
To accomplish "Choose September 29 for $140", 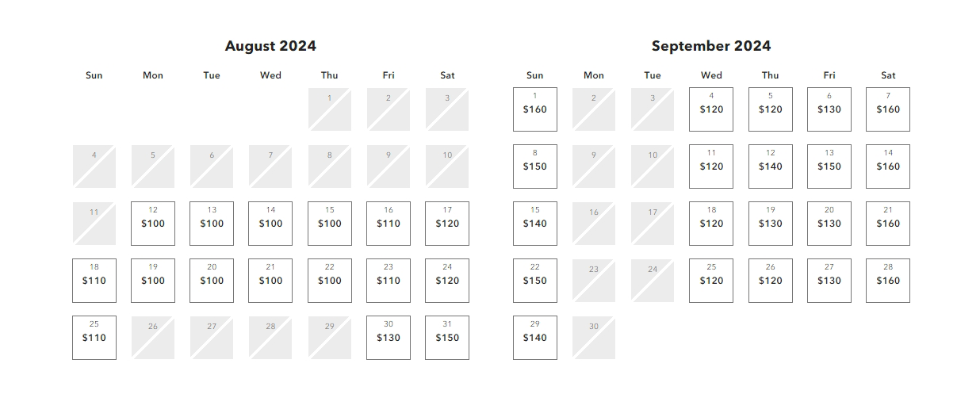I will [535, 338].
